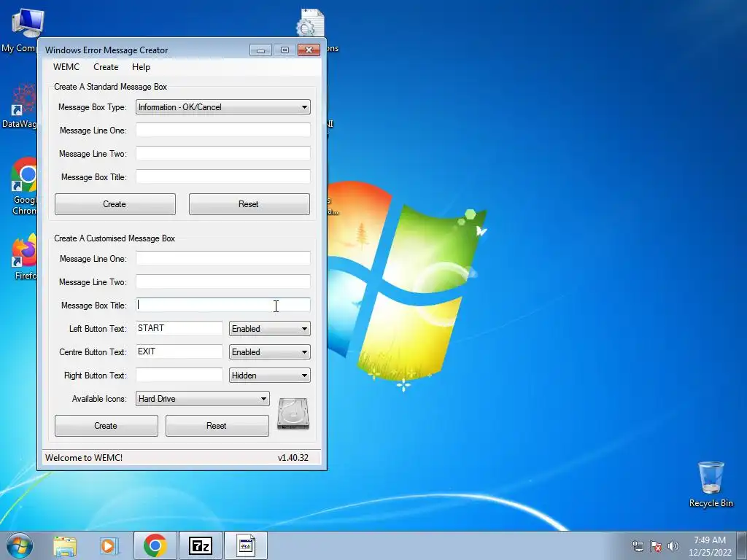Click the customised Message Line Two field

tap(223, 281)
